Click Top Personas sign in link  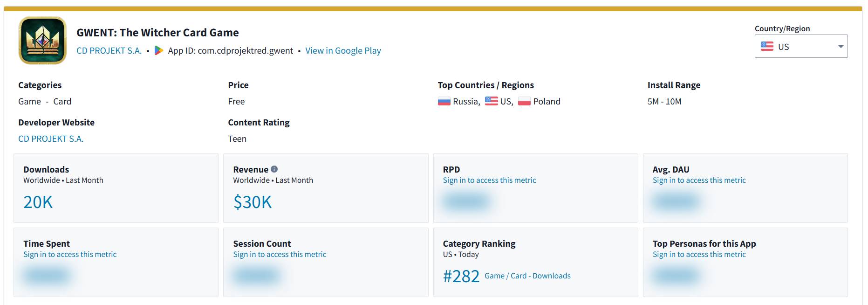coord(699,254)
